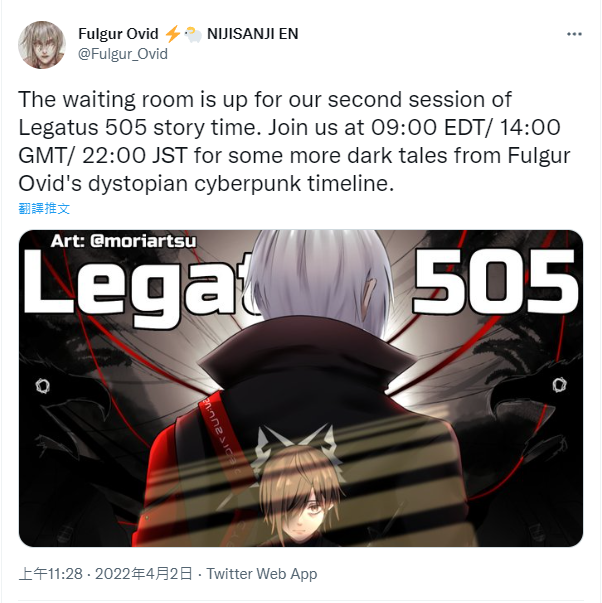Click the right ring ornament in artwork
Screen dimensions: 602x603
tap(559, 385)
